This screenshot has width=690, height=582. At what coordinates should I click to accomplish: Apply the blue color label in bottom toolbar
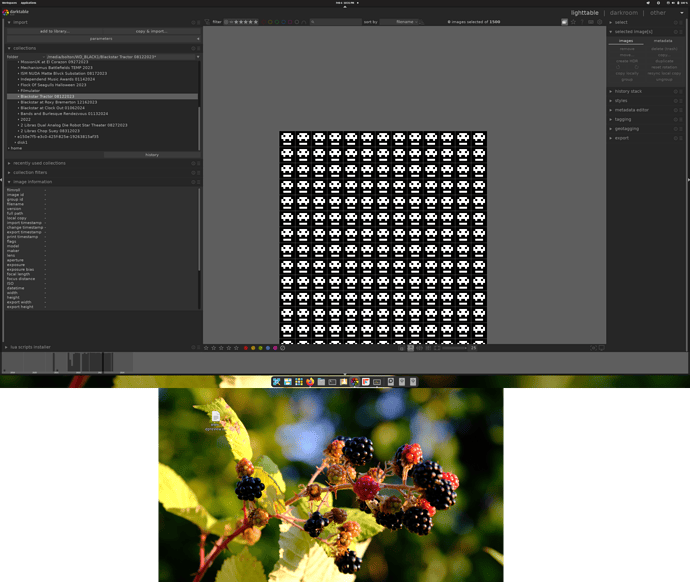[x=268, y=348]
